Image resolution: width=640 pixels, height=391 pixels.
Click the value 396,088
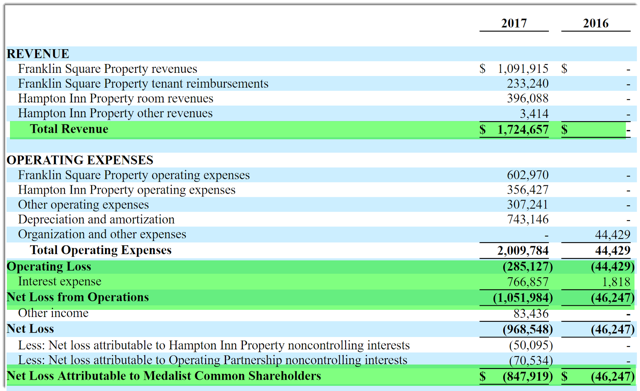[528, 98]
